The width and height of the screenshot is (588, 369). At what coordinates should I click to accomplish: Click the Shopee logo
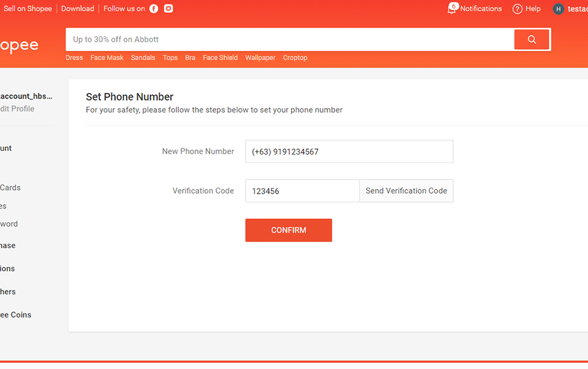coord(20,45)
